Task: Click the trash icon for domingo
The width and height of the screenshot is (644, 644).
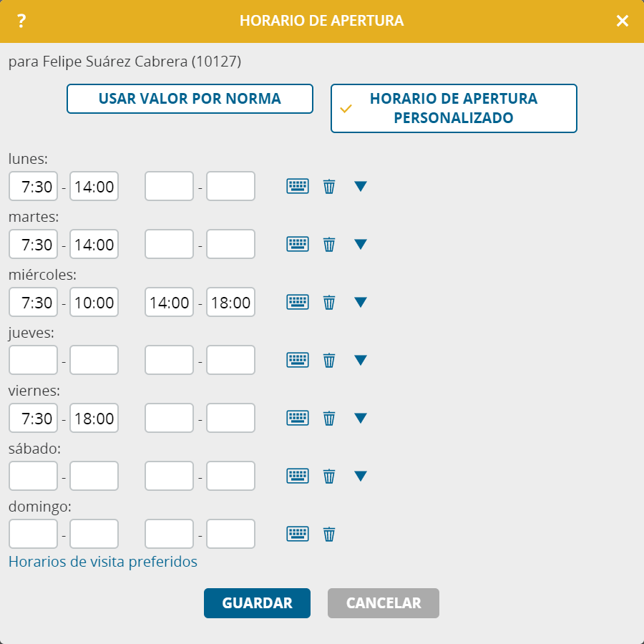Action: click(329, 534)
